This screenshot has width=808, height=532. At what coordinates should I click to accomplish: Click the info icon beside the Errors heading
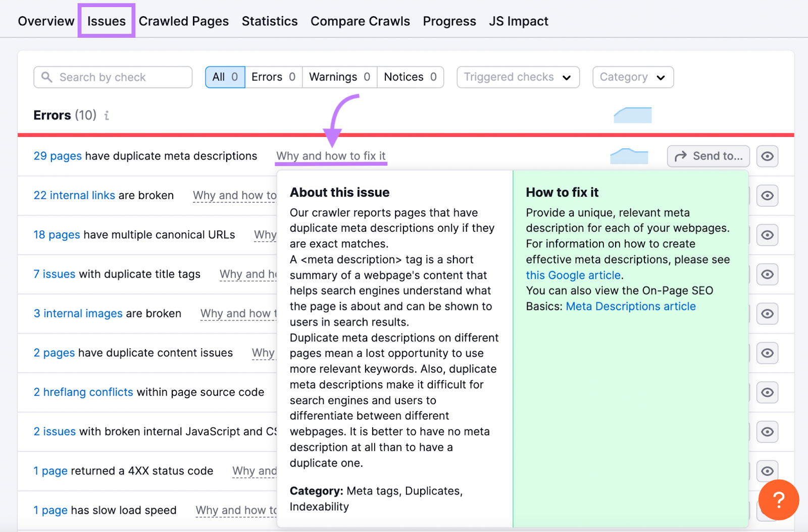[x=106, y=115]
